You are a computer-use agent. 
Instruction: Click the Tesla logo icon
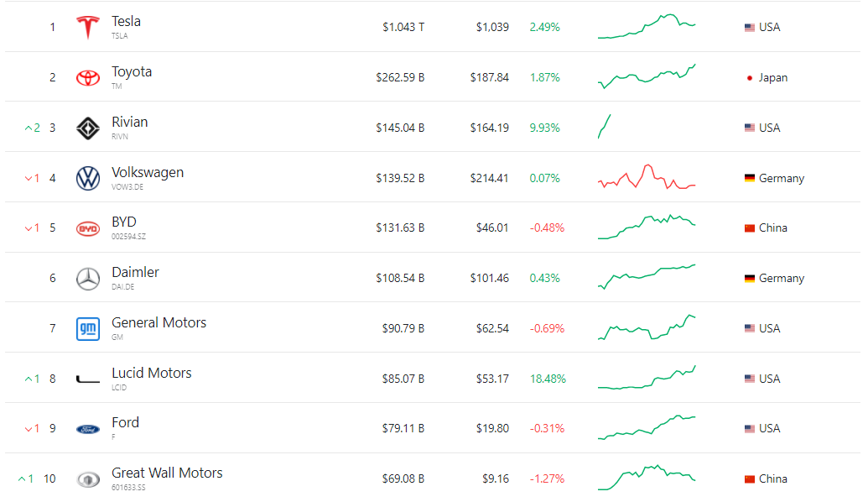(x=87, y=27)
